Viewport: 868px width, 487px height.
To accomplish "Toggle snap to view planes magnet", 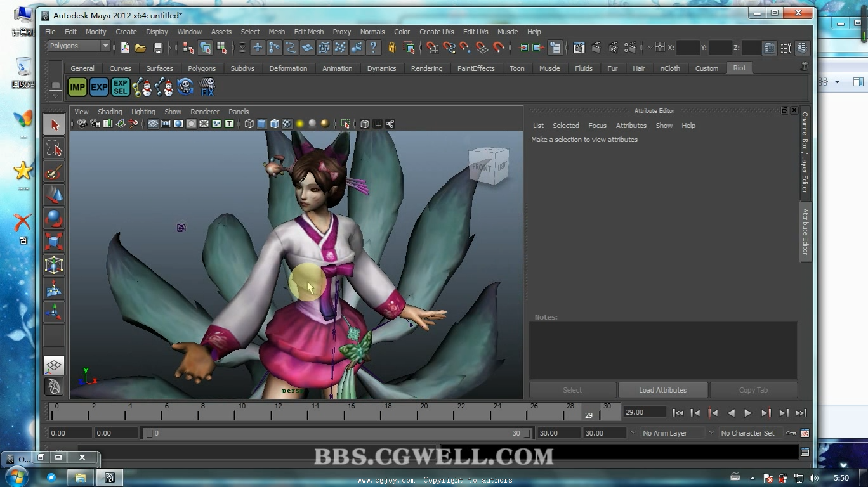I will [482, 48].
